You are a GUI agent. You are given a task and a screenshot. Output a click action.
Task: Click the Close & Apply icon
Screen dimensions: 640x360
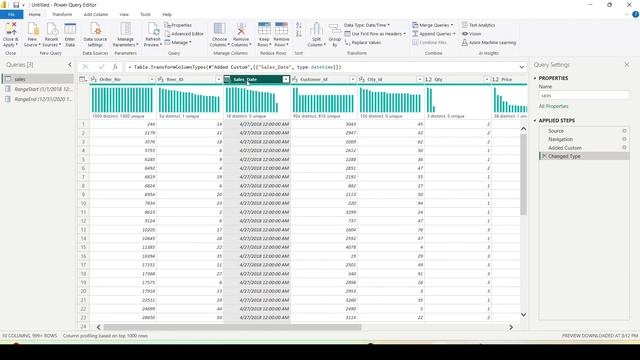11,29
